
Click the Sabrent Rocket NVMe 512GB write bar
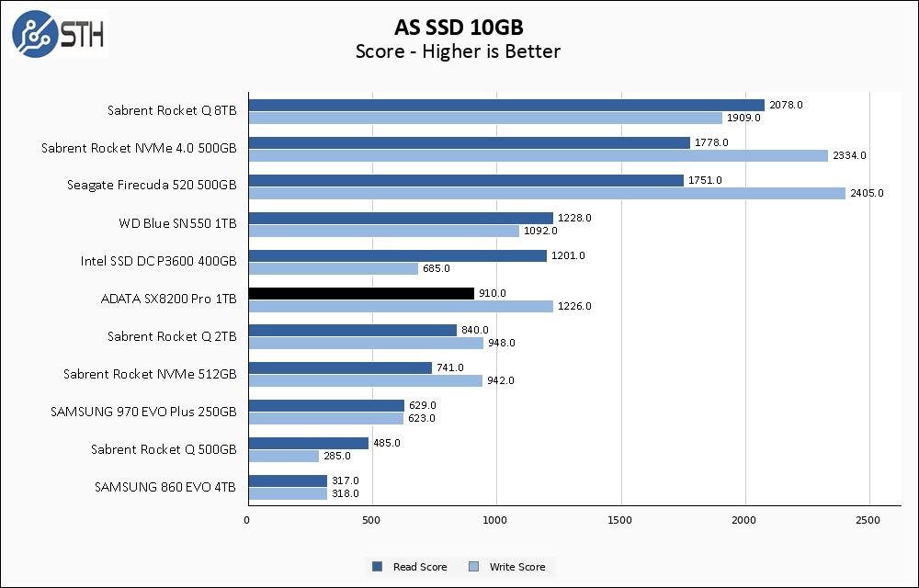(366, 381)
